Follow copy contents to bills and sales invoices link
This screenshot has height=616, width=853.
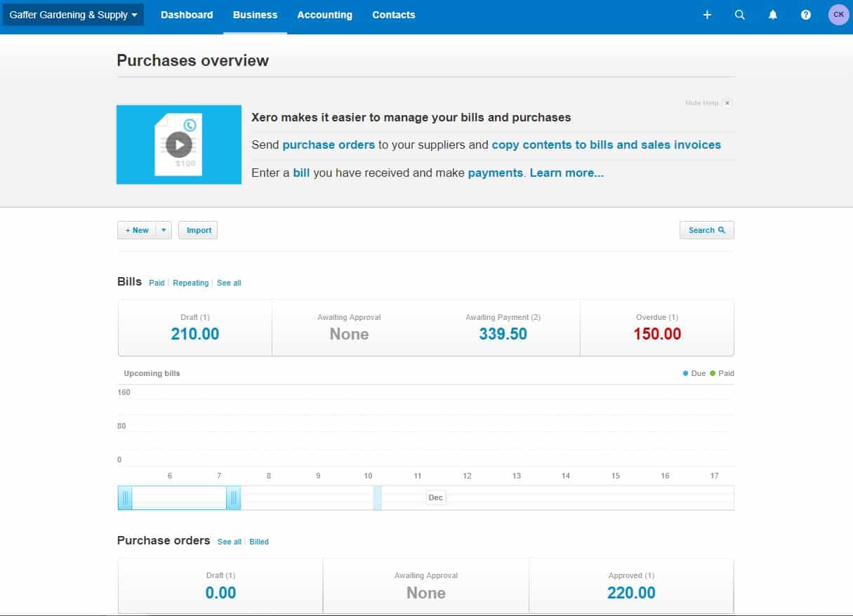coord(606,145)
